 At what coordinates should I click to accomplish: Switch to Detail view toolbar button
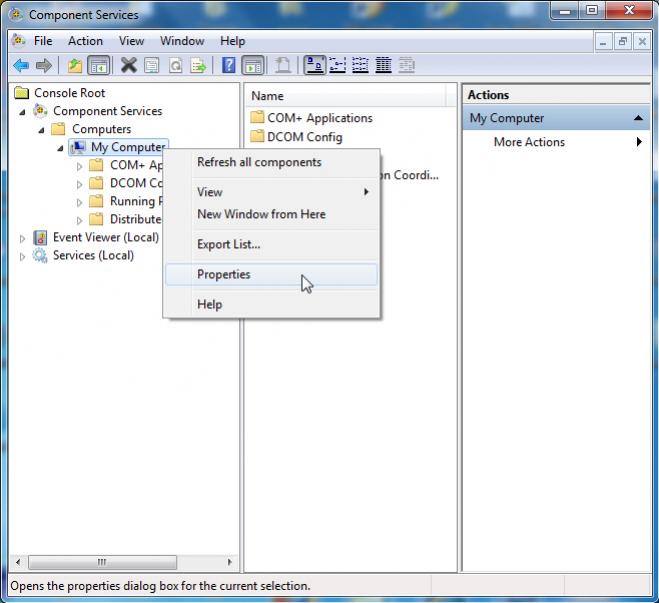point(383,66)
